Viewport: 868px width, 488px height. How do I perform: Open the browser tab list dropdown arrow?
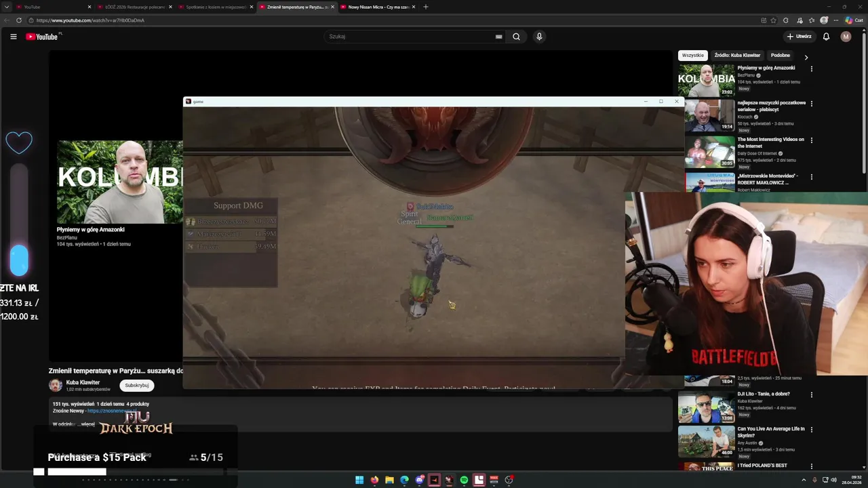coord(7,7)
